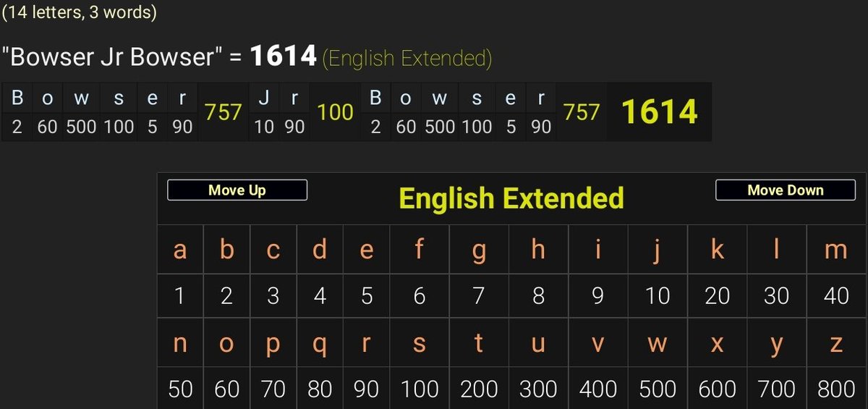
Task: Select letter n in cipher chart
Action: [x=180, y=343]
